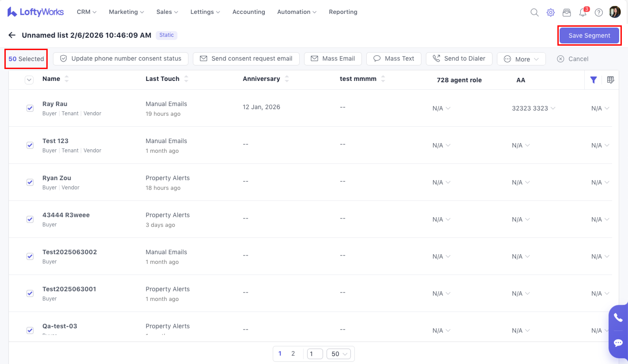
Task: Uncheck the Ray Rau row checkbox
Action: click(30, 108)
